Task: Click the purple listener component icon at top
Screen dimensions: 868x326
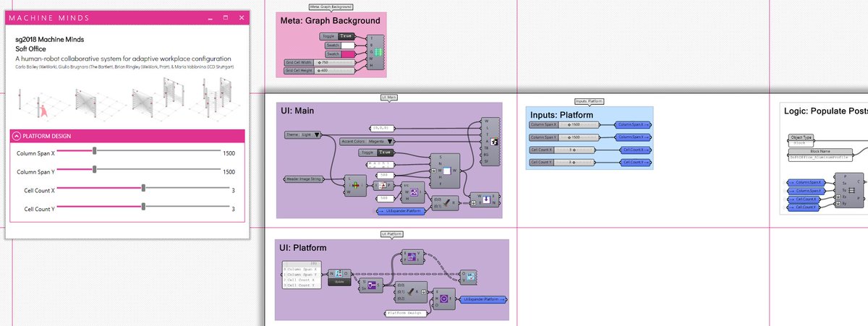Action: point(412,257)
